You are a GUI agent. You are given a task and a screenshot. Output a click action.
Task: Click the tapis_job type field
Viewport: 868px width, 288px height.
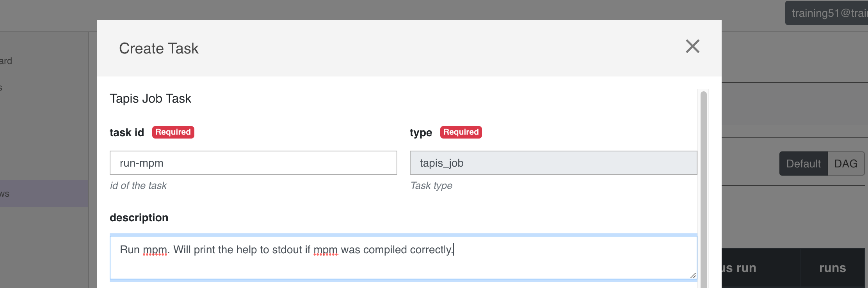click(x=553, y=163)
